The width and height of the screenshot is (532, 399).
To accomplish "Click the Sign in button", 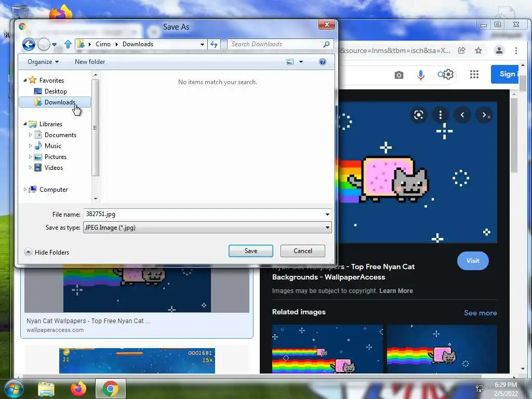I will pyautogui.click(x=505, y=74).
